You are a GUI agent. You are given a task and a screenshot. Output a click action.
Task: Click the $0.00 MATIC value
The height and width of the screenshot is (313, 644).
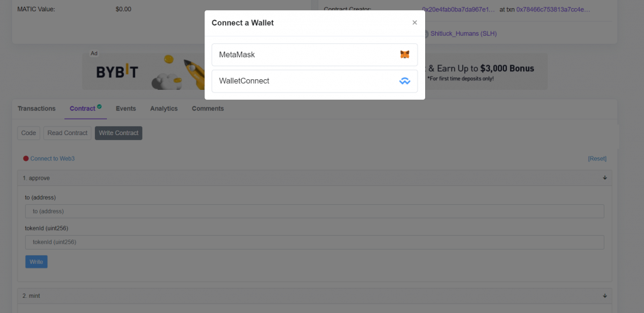pos(124,9)
